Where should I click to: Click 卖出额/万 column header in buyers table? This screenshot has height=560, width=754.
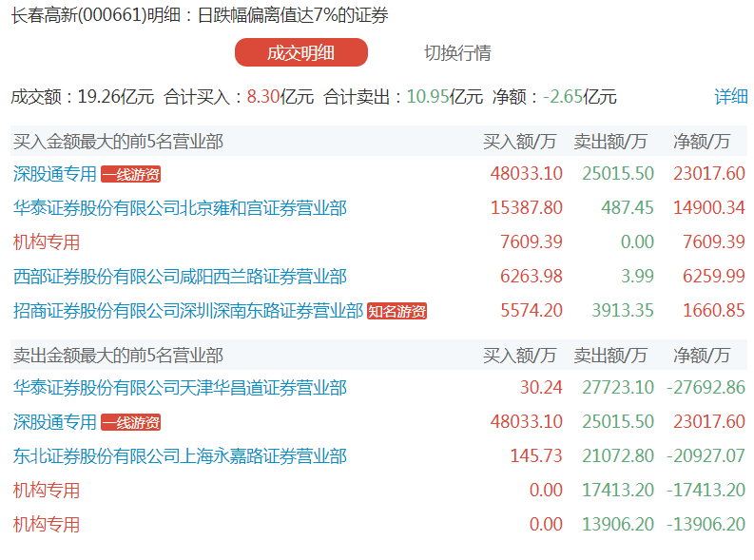(609, 142)
